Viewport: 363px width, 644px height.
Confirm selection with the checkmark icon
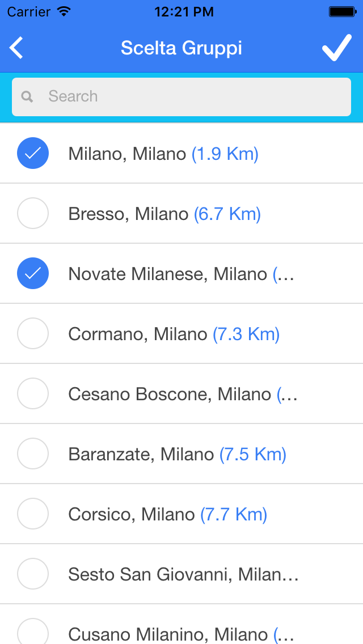(x=337, y=48)
